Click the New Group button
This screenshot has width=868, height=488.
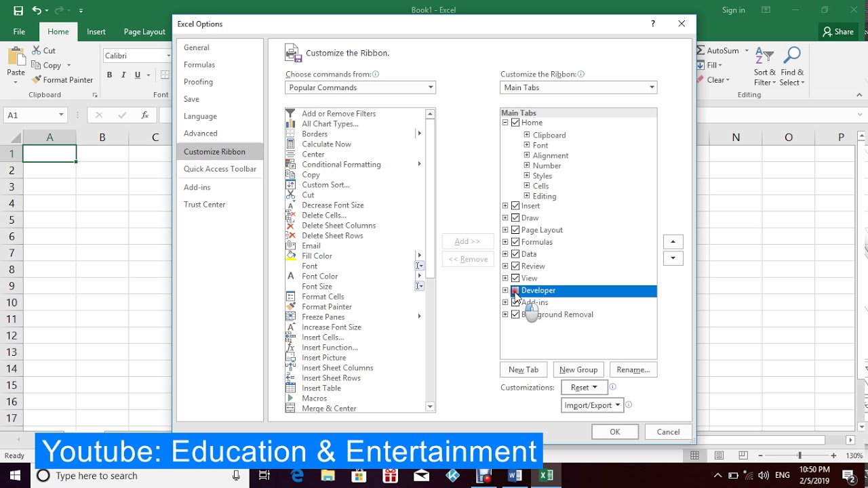coord(578,369)
